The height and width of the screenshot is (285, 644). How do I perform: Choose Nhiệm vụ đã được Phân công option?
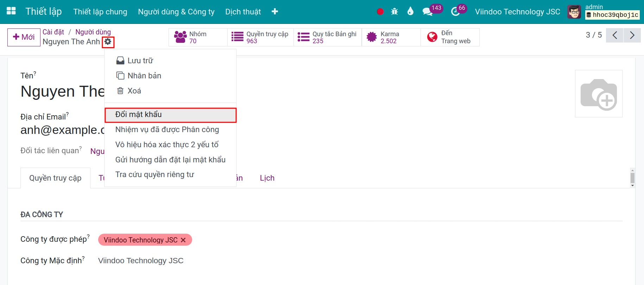point(170,129)
